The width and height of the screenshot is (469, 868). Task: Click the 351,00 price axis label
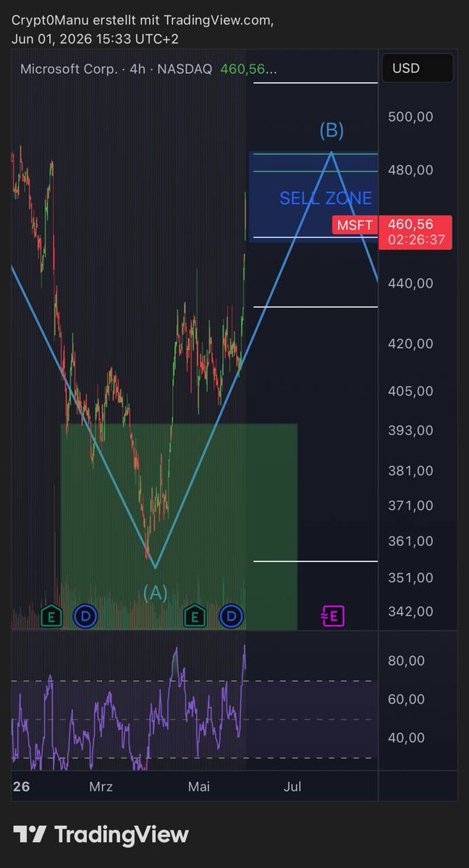point(410,577)
